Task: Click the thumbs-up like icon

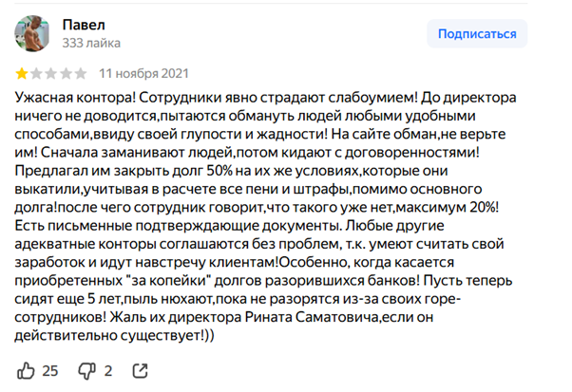Action: [x=26, y=369]
